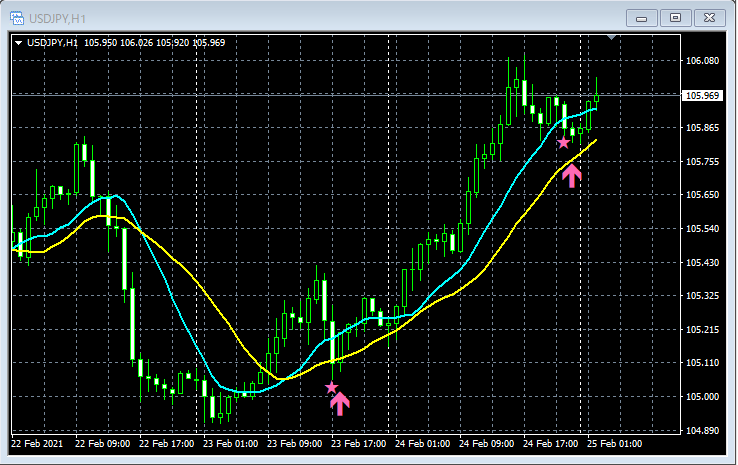Click the 105.000 price scale label

click(x=702, y=397)
